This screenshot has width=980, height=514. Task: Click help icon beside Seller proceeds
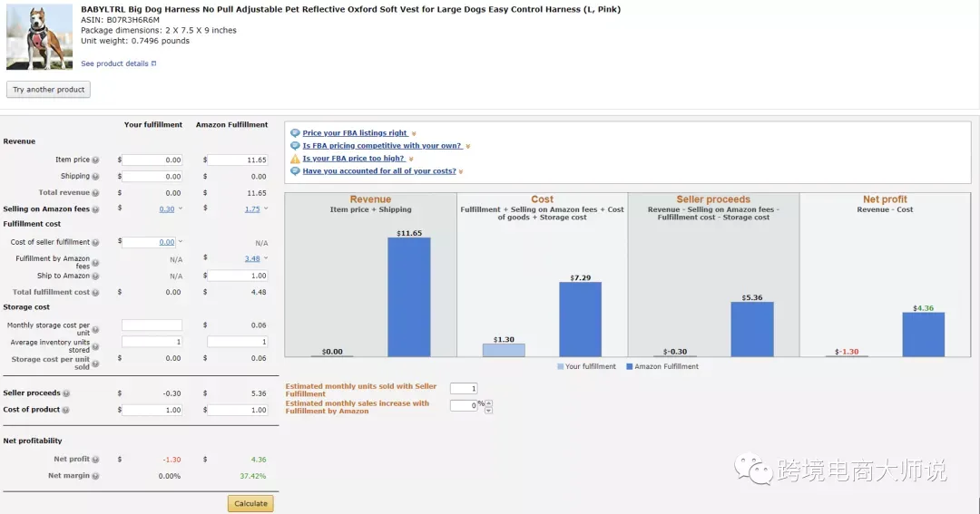(66, 393)
